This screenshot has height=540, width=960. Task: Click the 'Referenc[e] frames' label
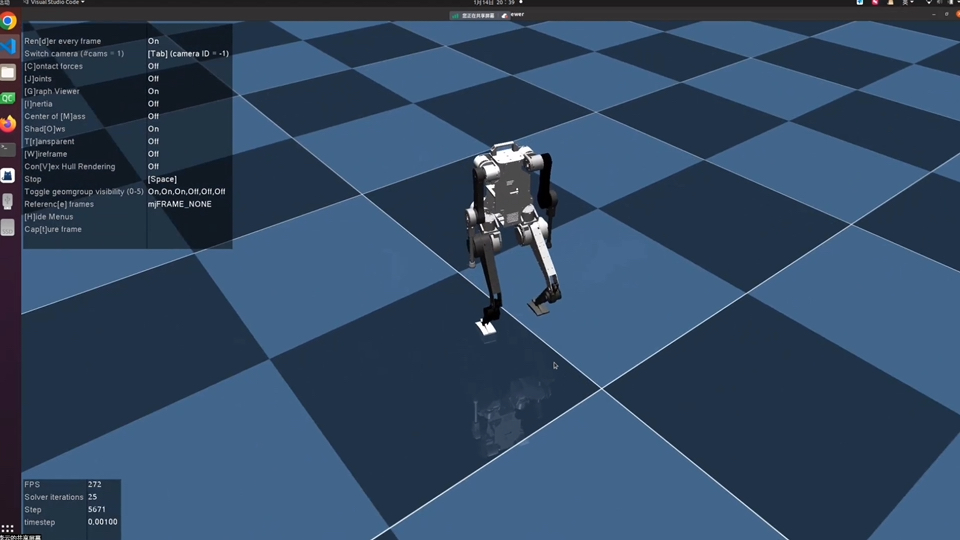pos(59,204)
